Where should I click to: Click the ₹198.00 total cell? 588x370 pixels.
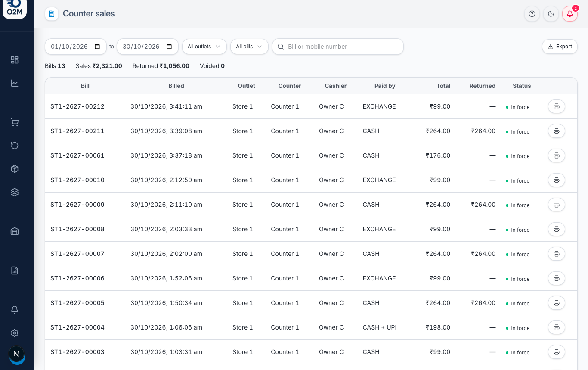[438, 327]
